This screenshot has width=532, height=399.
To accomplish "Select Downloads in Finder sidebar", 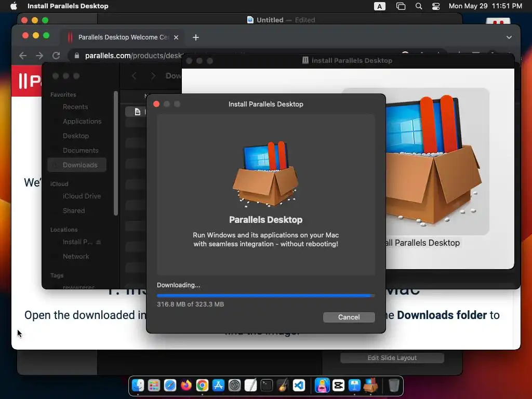I will click(77, 165).
